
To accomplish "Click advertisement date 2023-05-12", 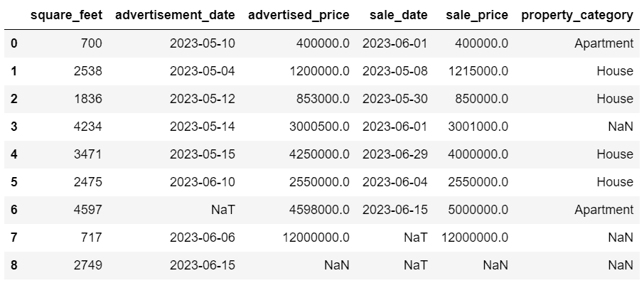I will coord(202,99).
